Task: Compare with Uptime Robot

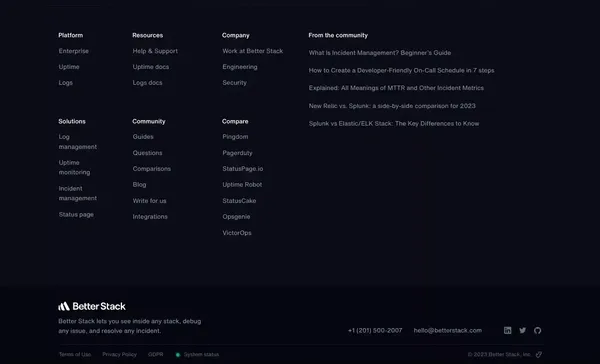Action: (242, 184)
